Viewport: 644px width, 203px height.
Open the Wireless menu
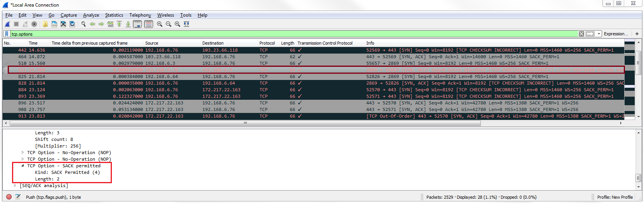click(x=165, y=15)
